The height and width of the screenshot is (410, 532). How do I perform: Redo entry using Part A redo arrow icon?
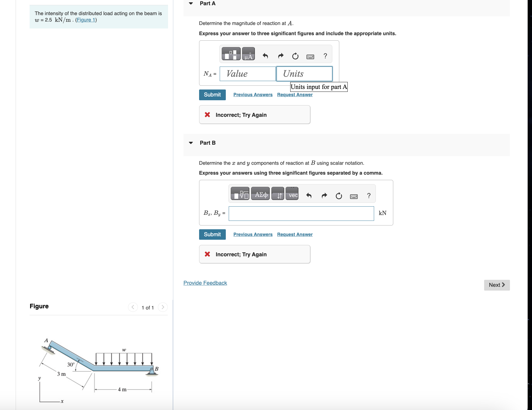click(280, 56)
